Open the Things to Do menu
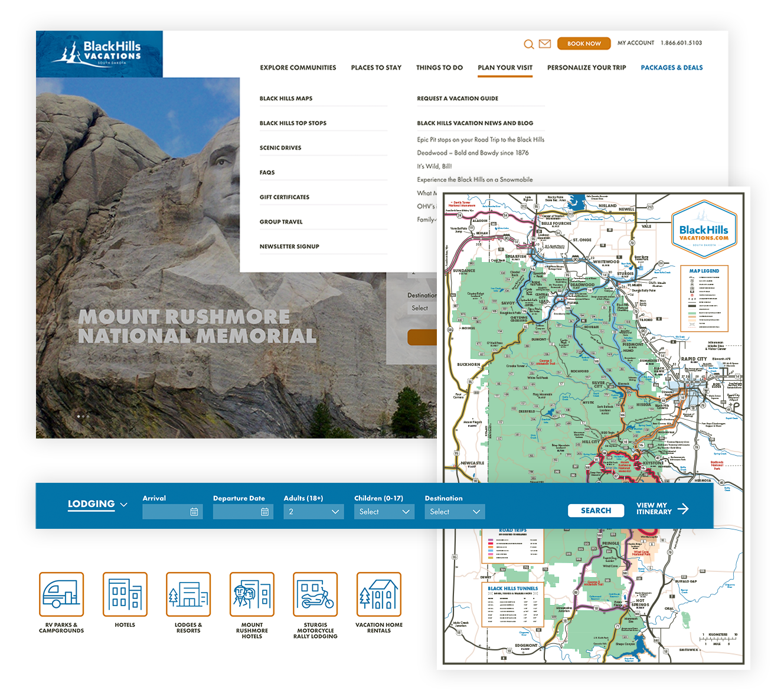 [439, 68]
